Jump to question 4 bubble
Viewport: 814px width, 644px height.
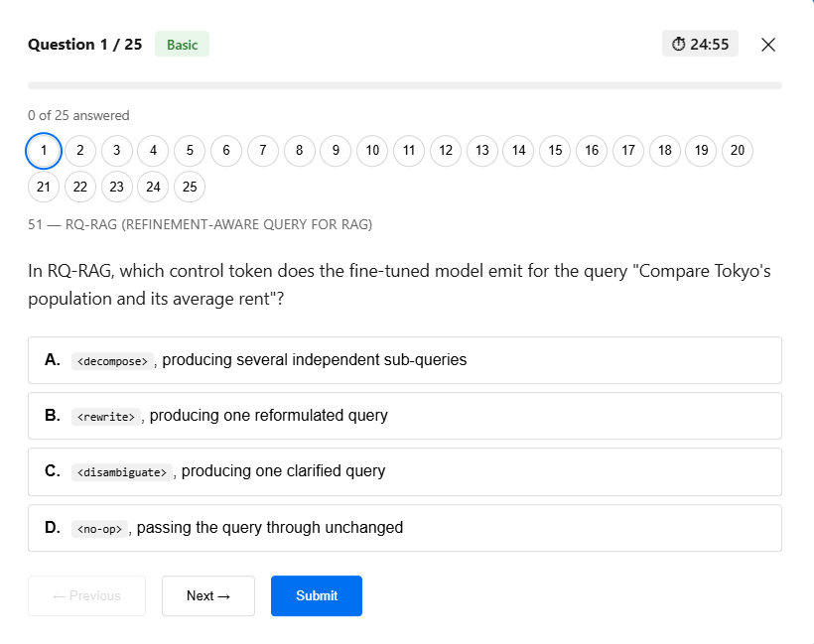coord(153,151)
